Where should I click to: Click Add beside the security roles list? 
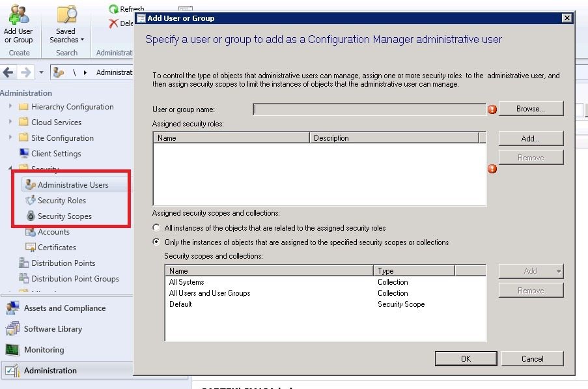(x=531, y=139)
